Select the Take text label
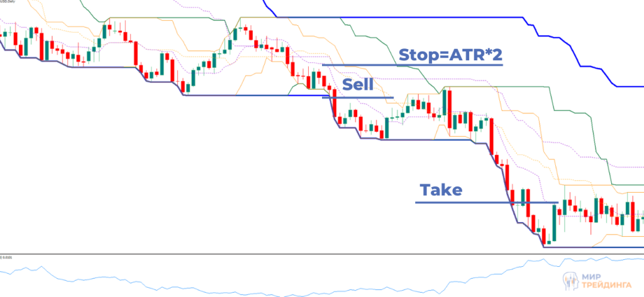This screenshot has height=297, width=644. tap(441, 190)
